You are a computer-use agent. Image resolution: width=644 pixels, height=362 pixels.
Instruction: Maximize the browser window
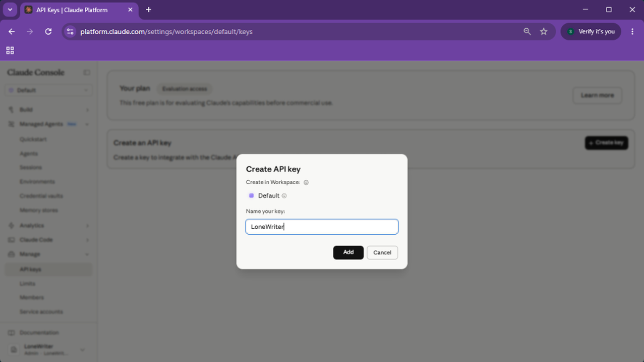pos(609,10)
